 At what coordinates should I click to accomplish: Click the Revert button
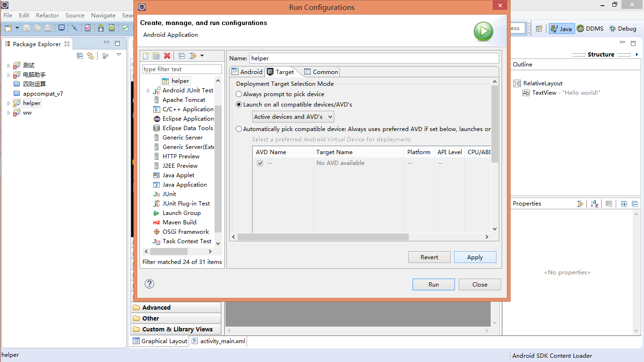(429, 257)
